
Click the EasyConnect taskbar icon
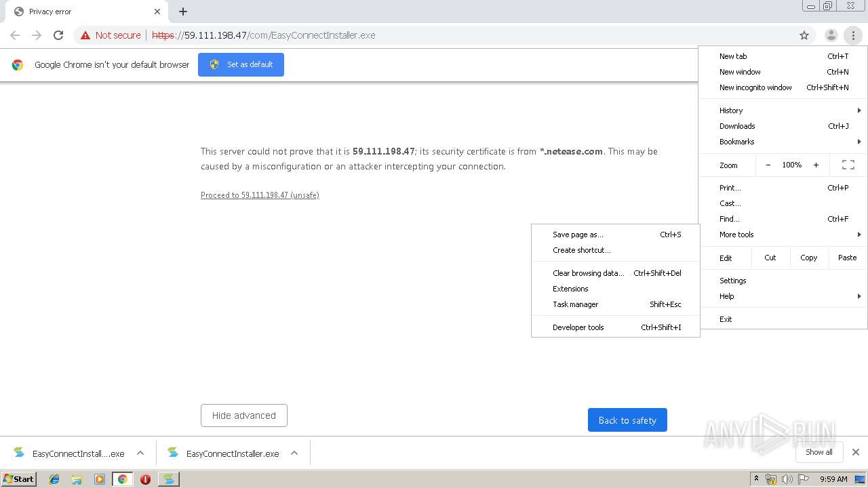(168, 479)
